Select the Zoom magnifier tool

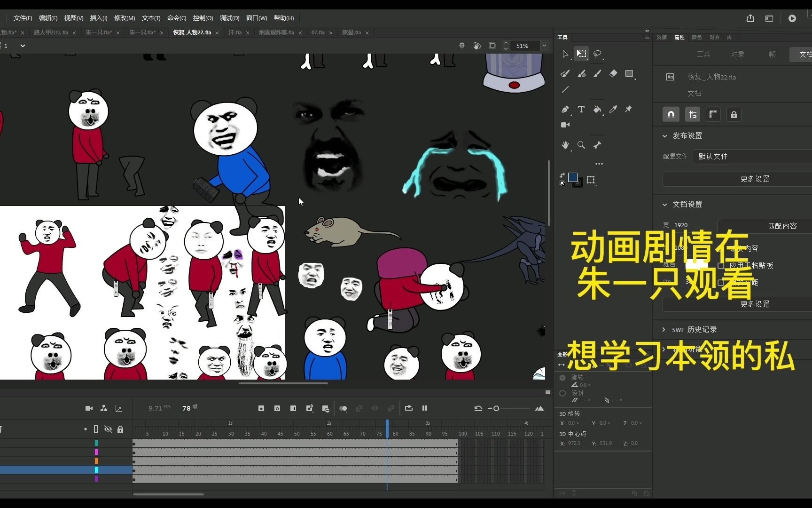[581, 145]
